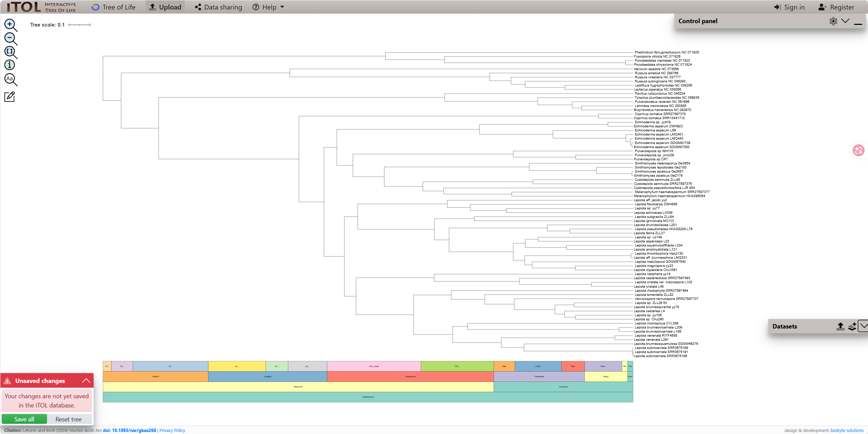Click the add new dataset layers icon

(852, 326)
